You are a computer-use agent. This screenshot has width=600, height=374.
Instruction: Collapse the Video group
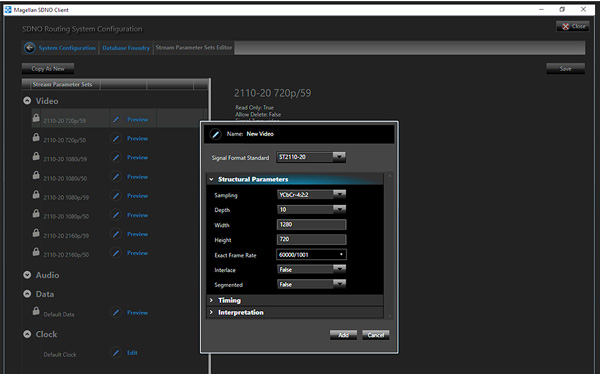point(27,101)
